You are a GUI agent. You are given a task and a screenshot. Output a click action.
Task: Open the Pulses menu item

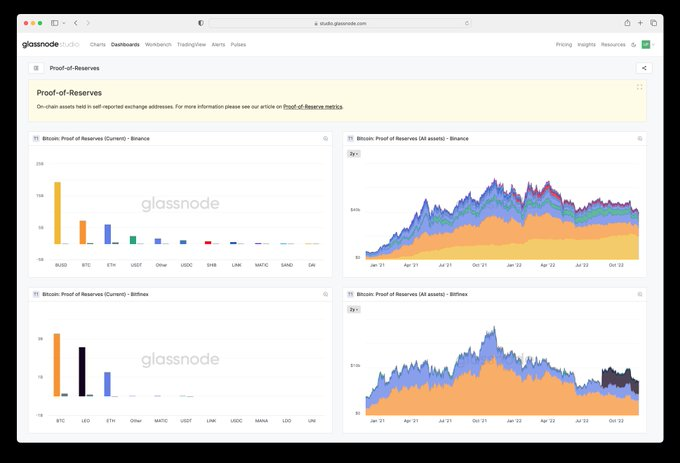click(238, 45)
